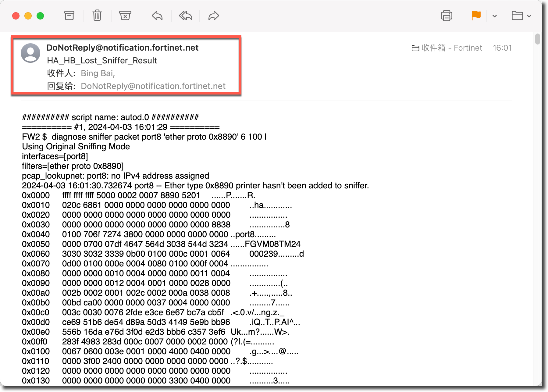Open the flag color dropdown arrow
Image resolution: width=548 pixels, height=392 pixels.
(495, 16)
